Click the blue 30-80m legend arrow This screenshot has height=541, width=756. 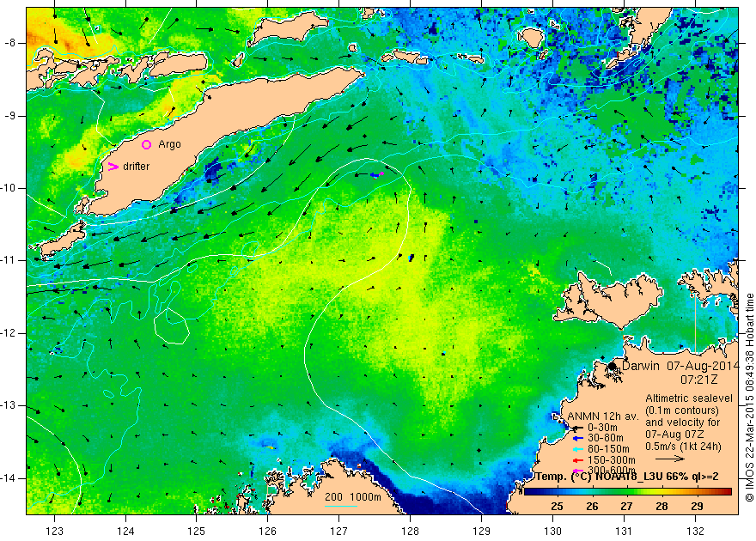coord(578,439)
